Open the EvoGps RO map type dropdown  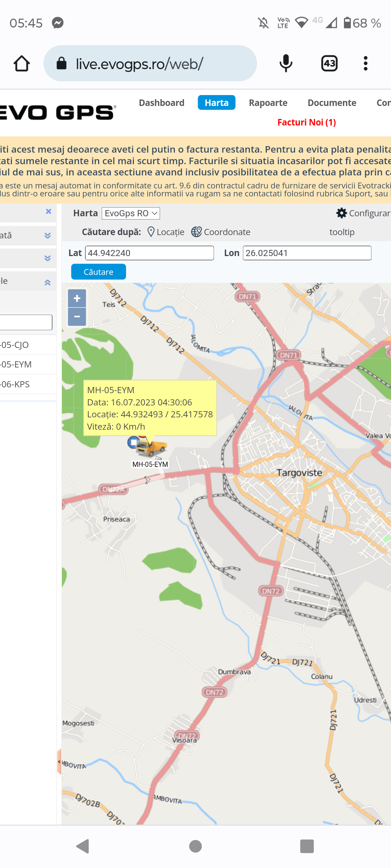[x=131, y=213]
